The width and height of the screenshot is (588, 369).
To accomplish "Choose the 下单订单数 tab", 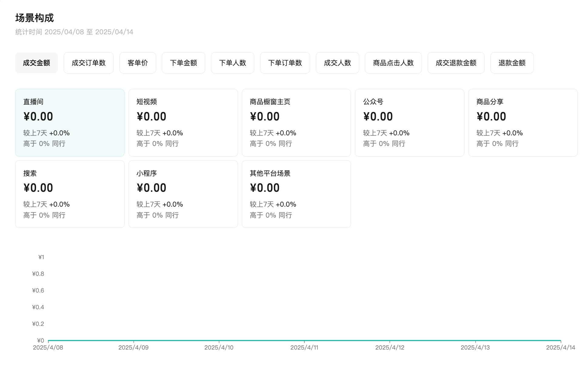I will (285, 63).
